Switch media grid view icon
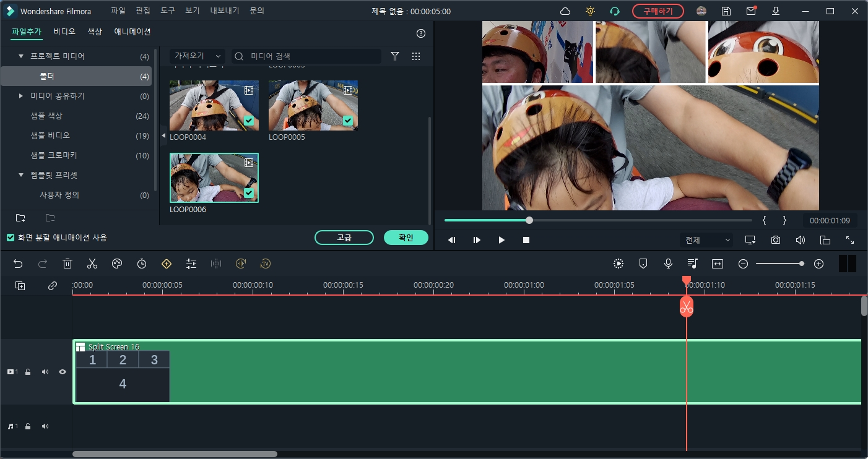The height and width of the screenshot is (459, 868). coord(416,56)
